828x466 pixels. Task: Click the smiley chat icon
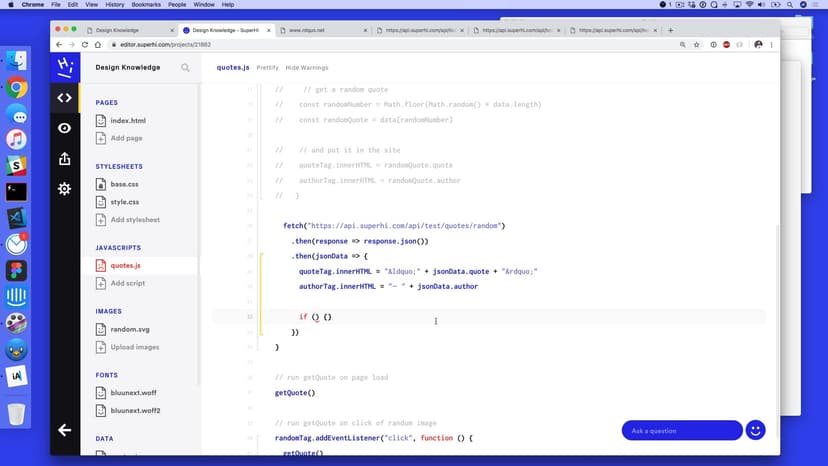[756, 430]
